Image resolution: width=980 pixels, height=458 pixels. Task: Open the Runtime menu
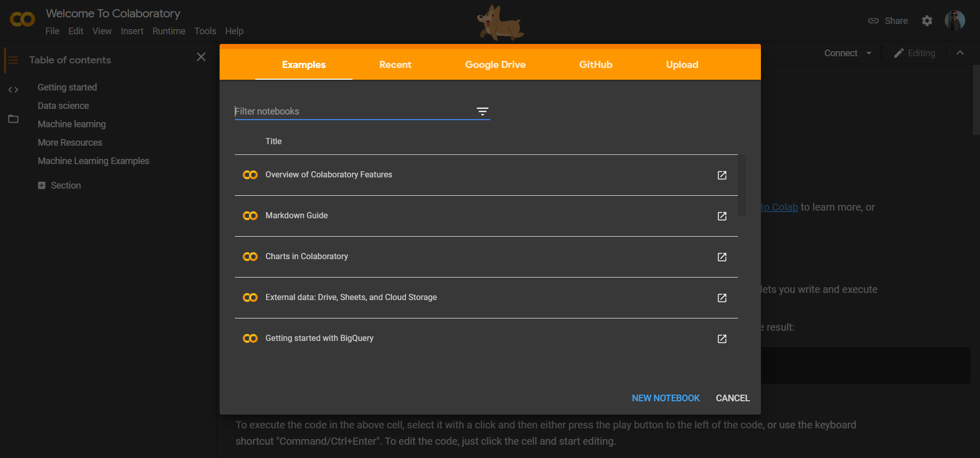pyautogui.click(x=169, y=31)
